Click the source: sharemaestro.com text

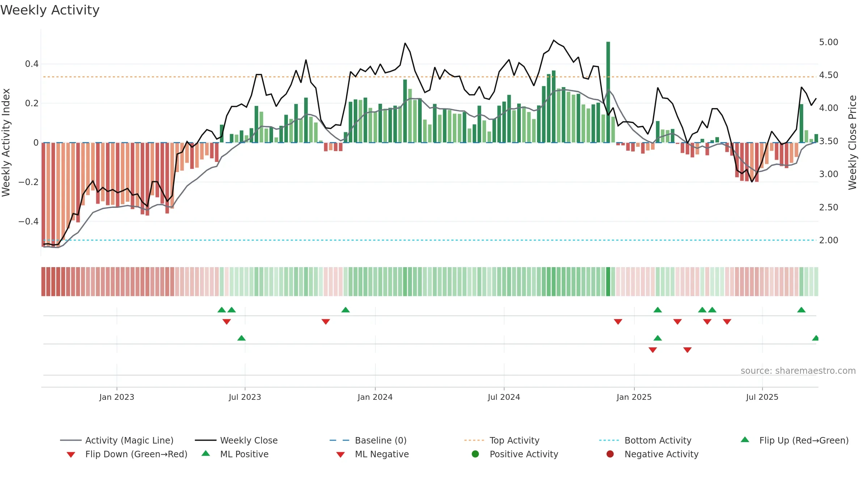tap(798, 371)
